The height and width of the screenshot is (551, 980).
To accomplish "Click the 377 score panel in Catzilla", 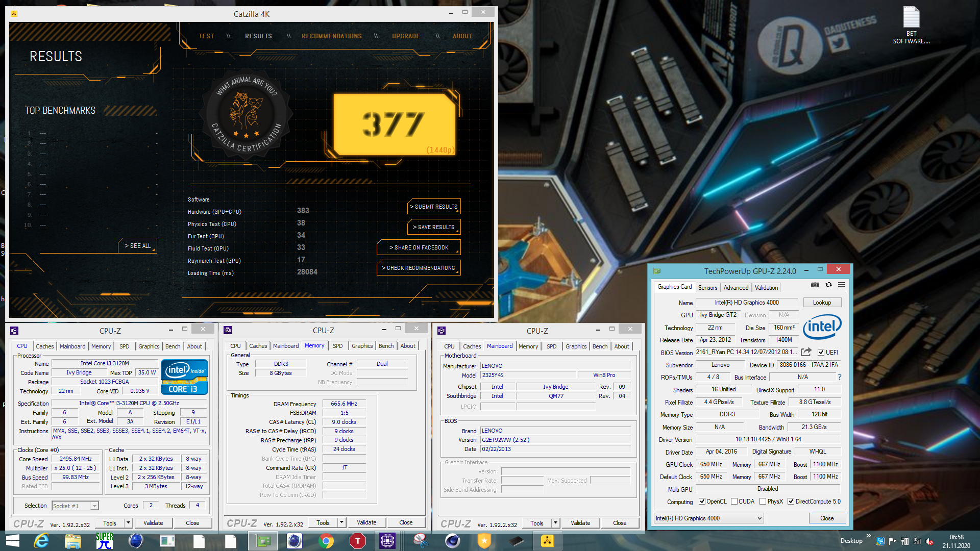I will click(x=394, y=124).
